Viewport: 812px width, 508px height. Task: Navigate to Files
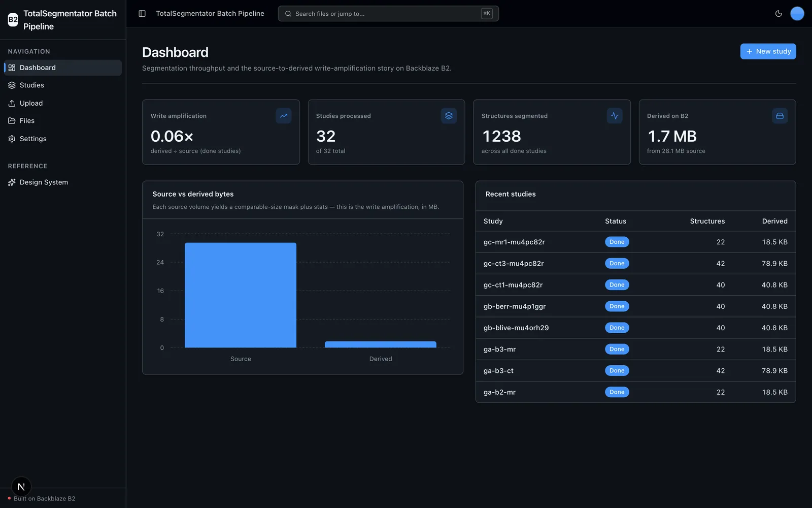tap(63, 121)
